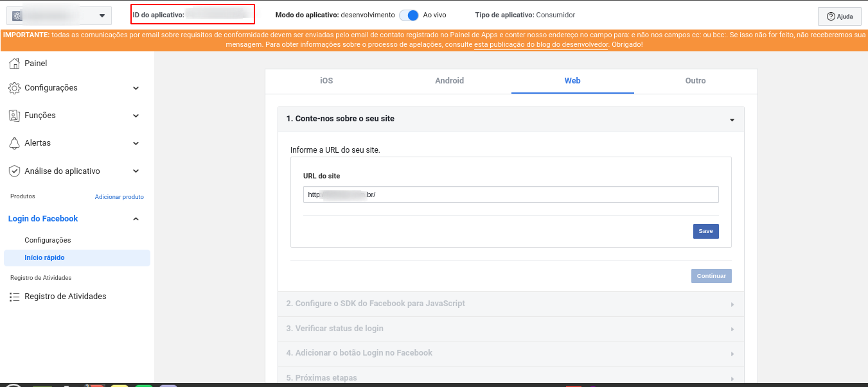
Task: Expand the Funções sidebar chevron
Action: coord(136,116)
